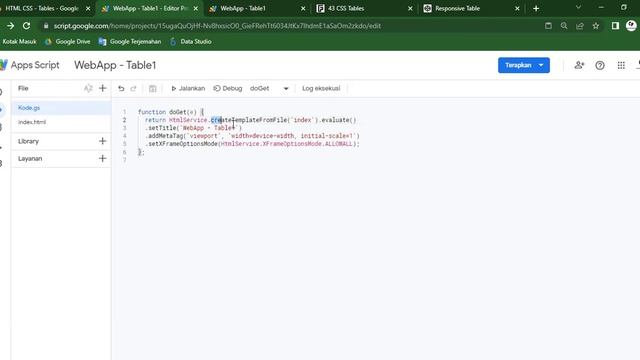Viewport: 640px width, 360px height.
Task: Click the addMetaTag code line 4
Action: click(252, 136)
